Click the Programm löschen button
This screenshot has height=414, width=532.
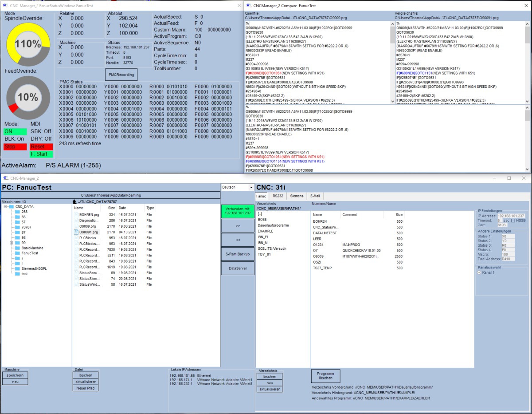[x=325, y=376]
